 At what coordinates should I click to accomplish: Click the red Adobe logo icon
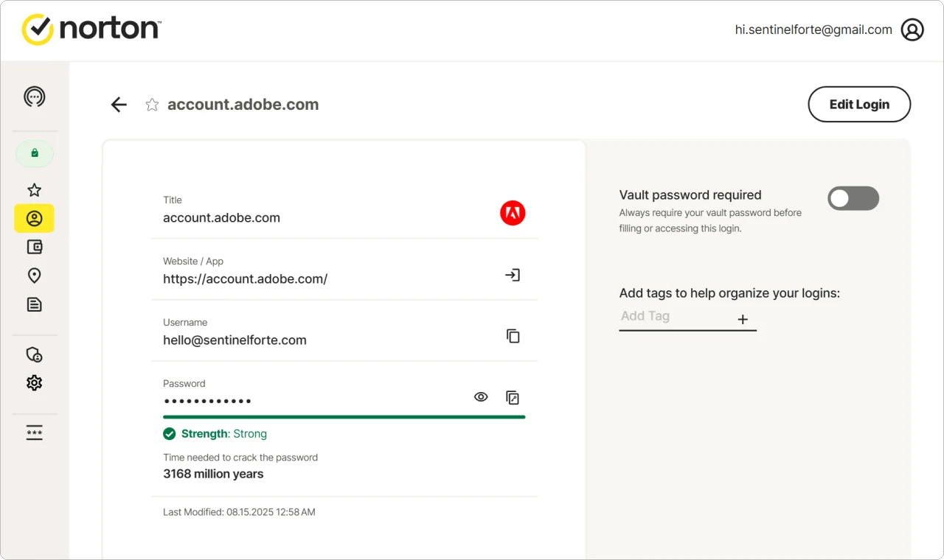pyautogui.click(x=513, y=214)
